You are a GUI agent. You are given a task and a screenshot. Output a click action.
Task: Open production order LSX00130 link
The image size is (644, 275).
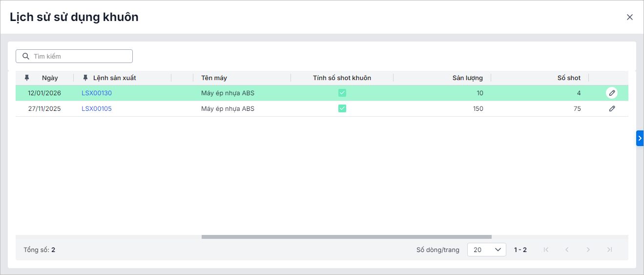(x=97, y=93)
